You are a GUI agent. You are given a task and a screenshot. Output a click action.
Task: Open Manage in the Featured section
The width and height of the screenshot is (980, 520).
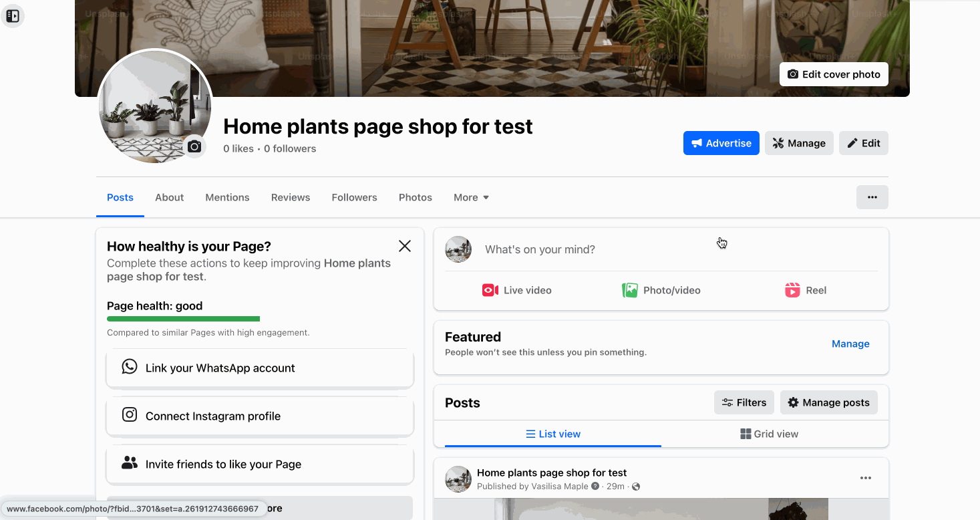click(850, 344)
